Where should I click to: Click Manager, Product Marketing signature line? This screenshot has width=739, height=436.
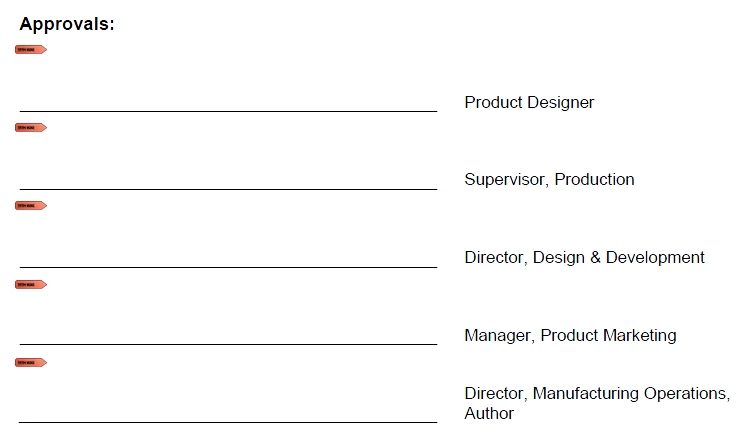[229, 344]
